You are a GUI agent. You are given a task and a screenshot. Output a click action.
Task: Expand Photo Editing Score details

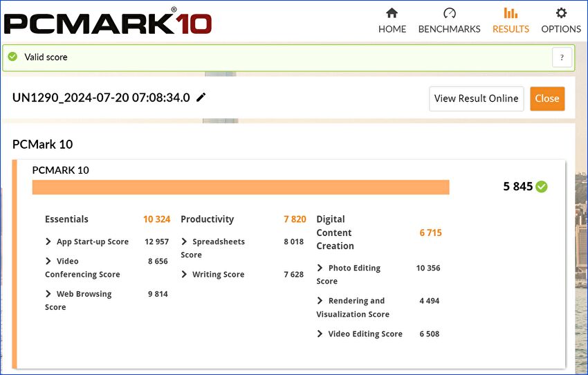pos(320,268)
